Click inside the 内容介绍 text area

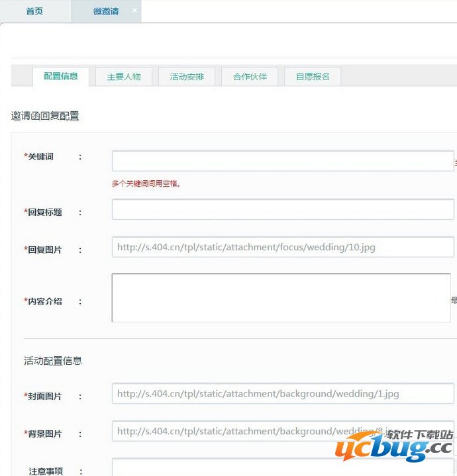[x=281, y=298]
